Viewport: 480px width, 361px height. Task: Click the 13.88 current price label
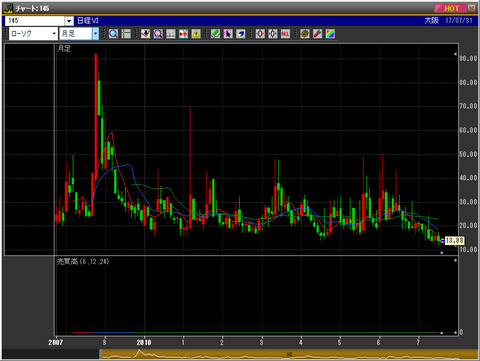(454, 240)
